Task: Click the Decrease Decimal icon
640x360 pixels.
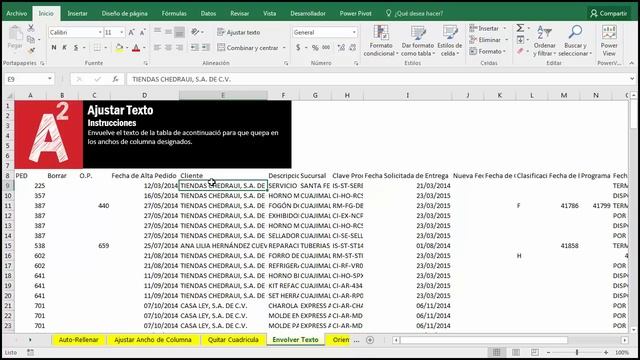Action: (x=353, y=48)
